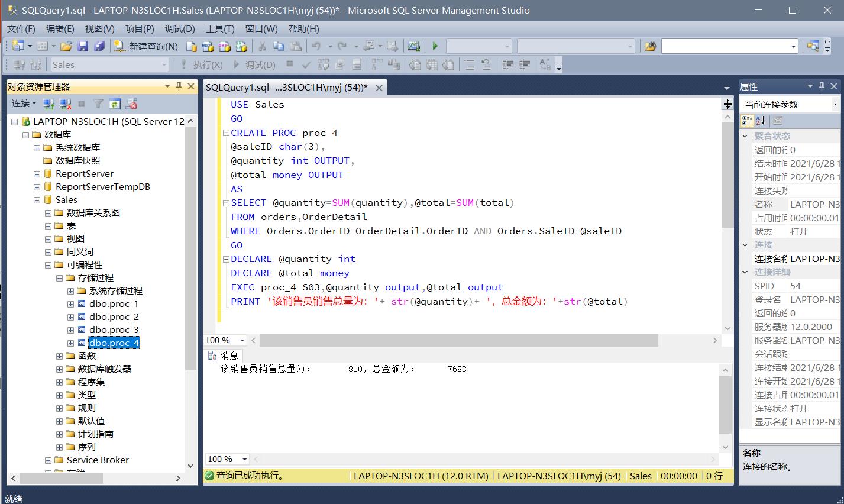Click the Undo arrow icon

tap(316, 46)
